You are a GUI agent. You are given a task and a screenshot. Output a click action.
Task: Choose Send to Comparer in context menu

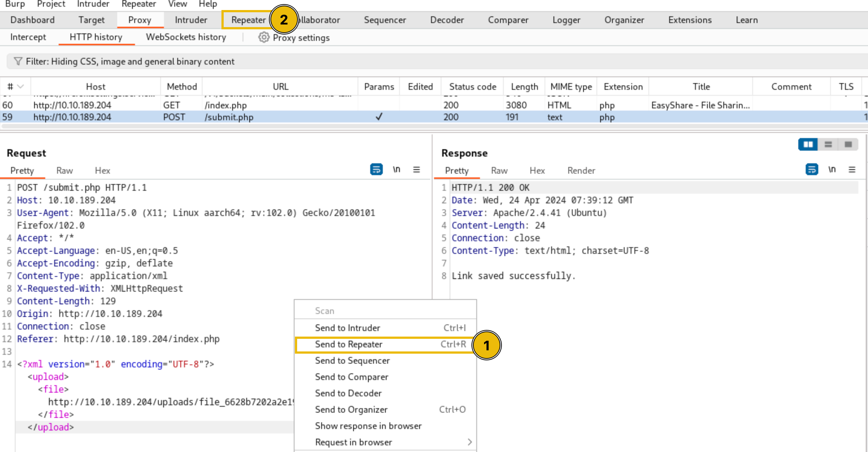click(386, 377)
